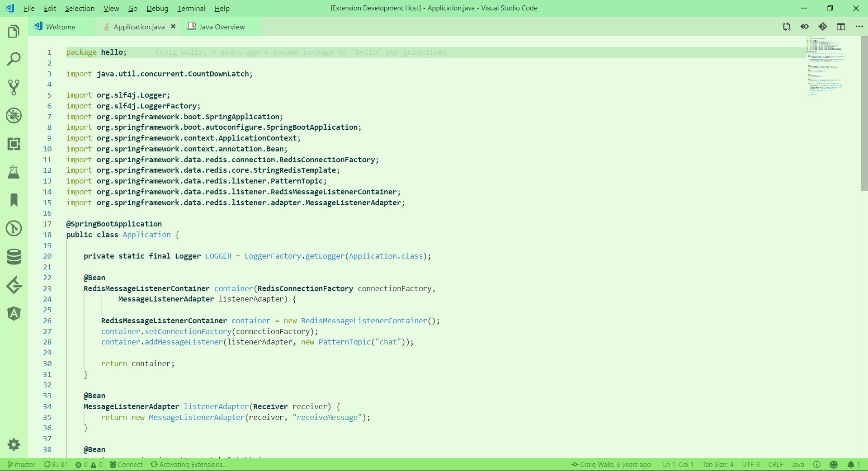Close the Application.java tab
Image resolution: width=868 pixels, height=471 pixels.
[x=173, y=27]
